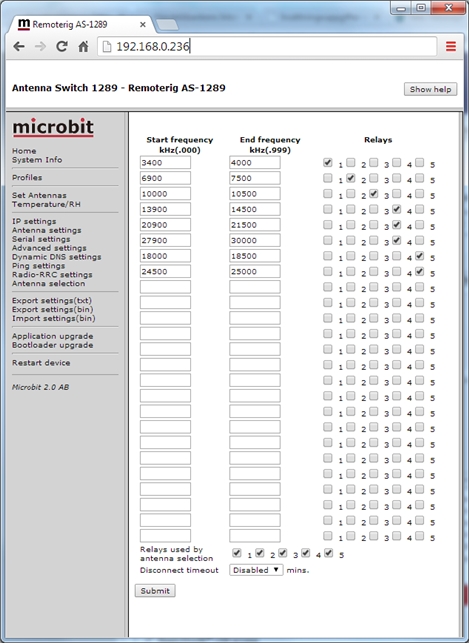Uncheck relay 1 used by antenna selection
Image resolution: width=469 pixels, height=643 pixels.
point(236,553)
